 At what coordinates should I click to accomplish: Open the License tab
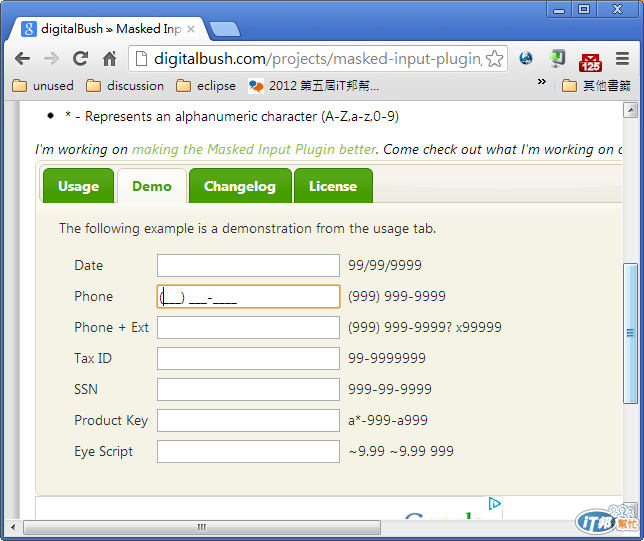(333, 186)
